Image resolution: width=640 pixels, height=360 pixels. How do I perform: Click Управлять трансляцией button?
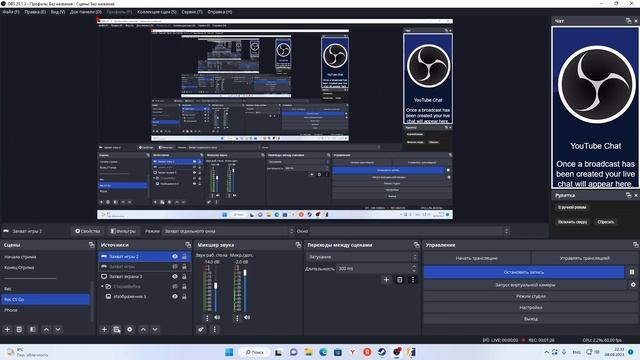coord(584,258)
